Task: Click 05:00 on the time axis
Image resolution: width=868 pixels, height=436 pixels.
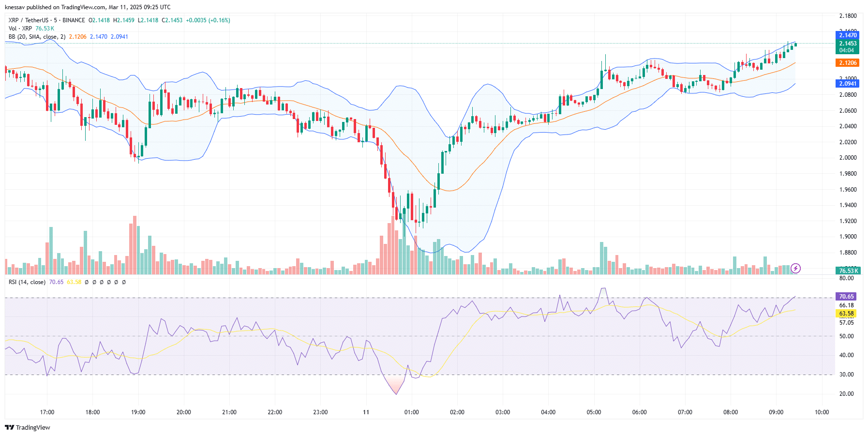Action: tap(594, 412)
